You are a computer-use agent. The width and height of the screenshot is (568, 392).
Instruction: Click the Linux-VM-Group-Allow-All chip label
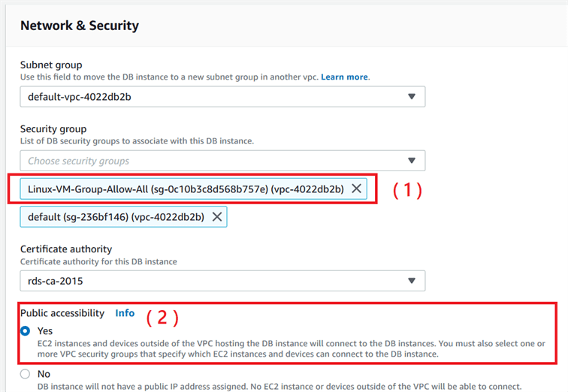(x=186, y=188)
